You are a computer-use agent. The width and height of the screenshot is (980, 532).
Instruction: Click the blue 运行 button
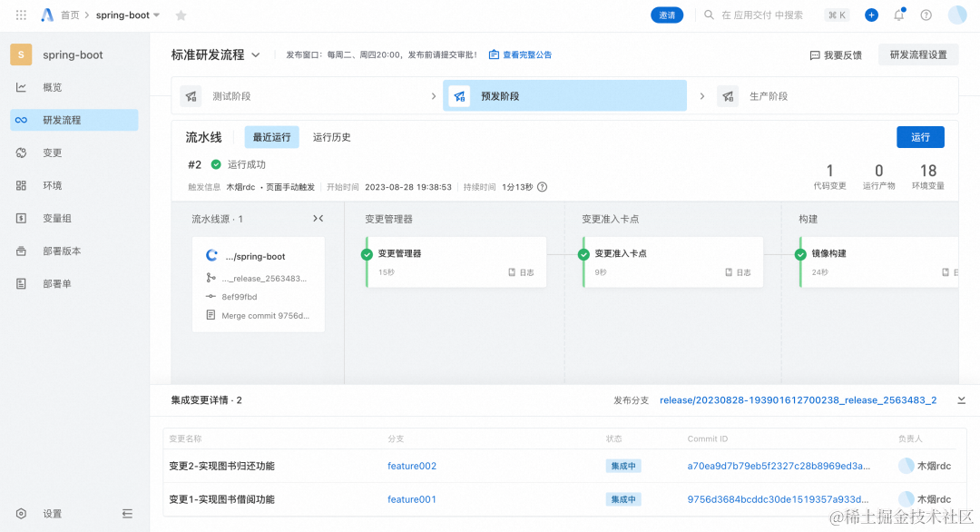click(920, 137)
